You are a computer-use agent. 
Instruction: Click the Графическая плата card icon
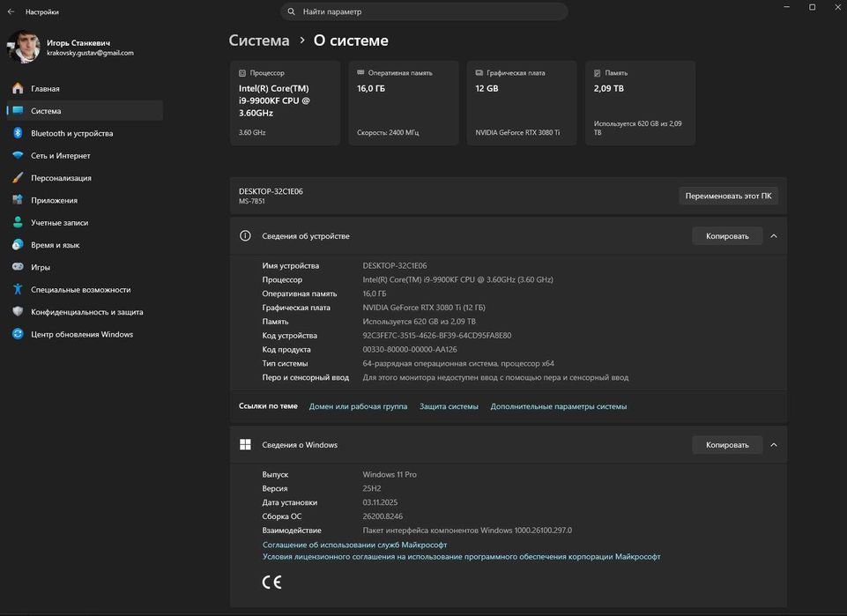(479, 72)
